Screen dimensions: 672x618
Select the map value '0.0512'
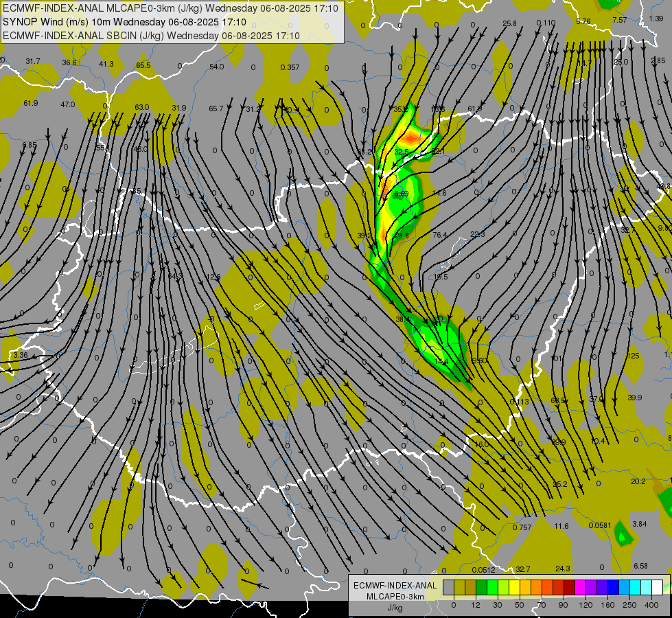click(x=483, y=570)
